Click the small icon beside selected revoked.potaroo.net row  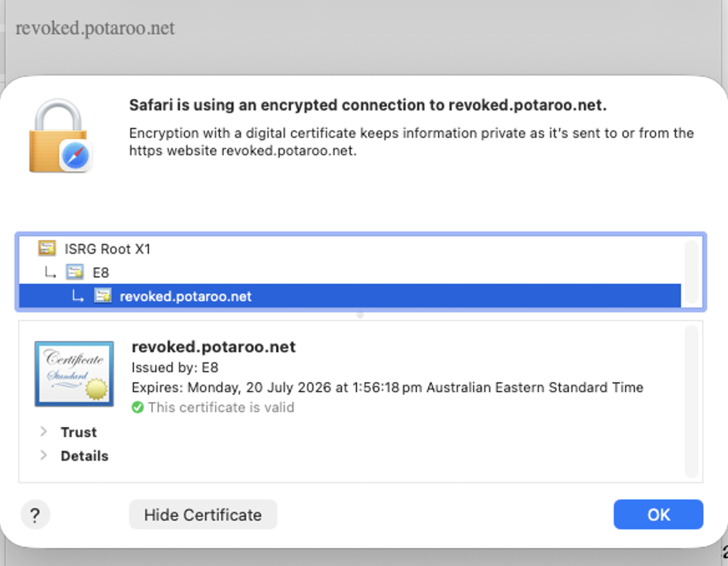(x=102, y=296)
